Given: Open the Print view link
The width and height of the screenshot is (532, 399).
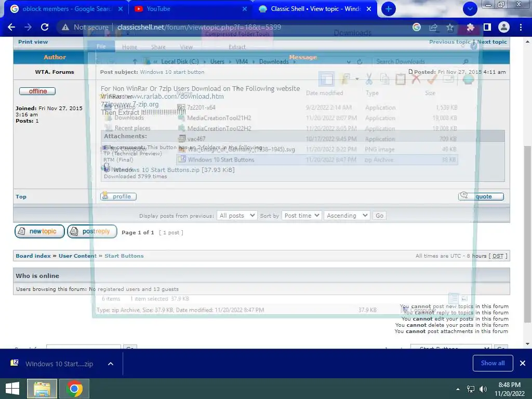Looking at the screenshot, I should (33, 42).
